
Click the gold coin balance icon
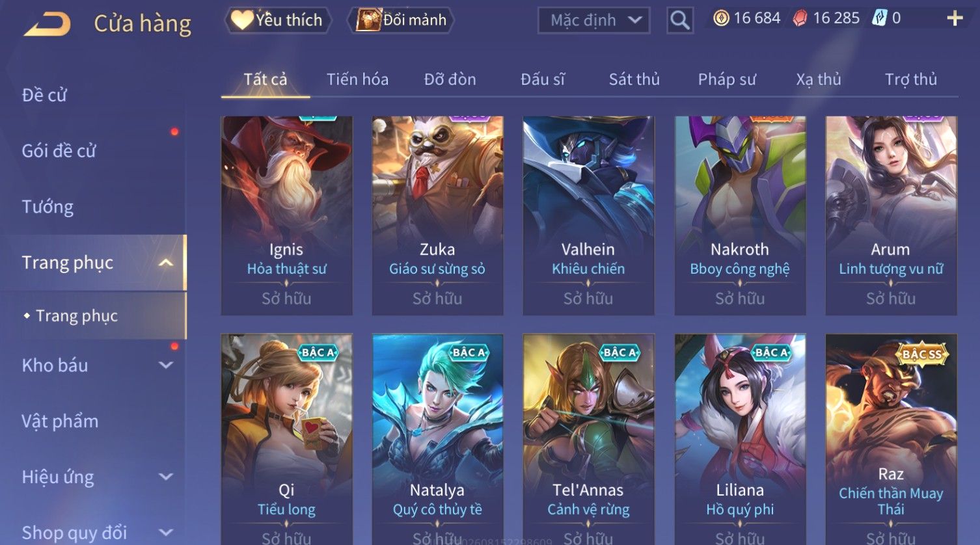[x=721, y=18]
